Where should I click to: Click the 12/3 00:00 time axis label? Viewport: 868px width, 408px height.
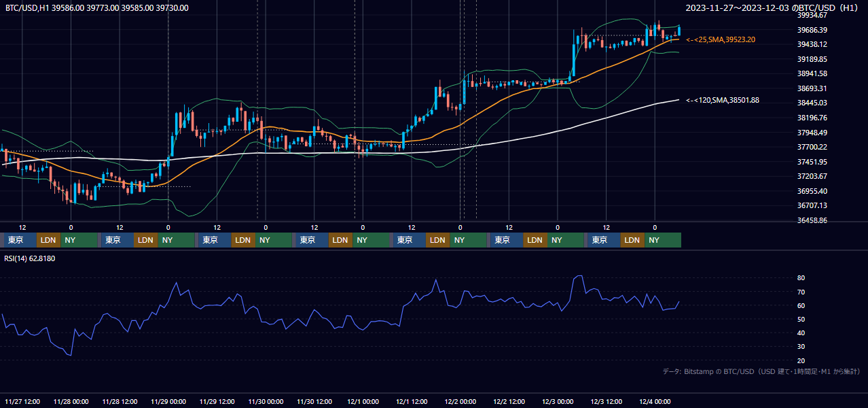tap(558, 402)
